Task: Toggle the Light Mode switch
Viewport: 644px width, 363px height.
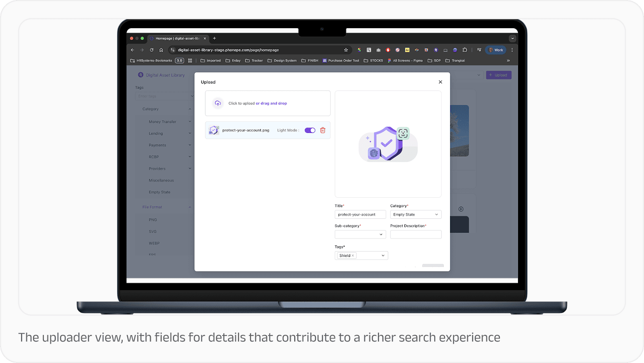Action: [x=310, y=130]
